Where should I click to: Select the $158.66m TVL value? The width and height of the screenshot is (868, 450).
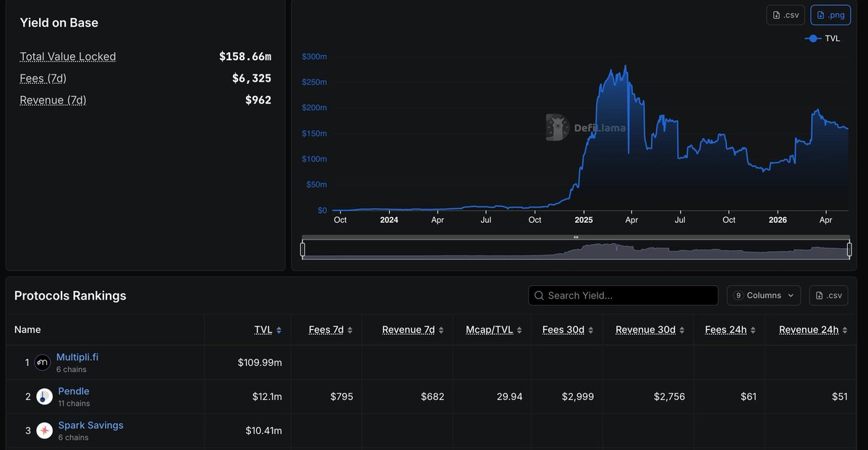[245, 56]
